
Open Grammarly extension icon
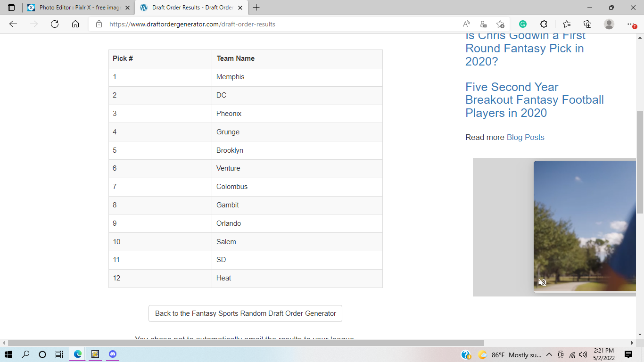(x=523, y=24)
